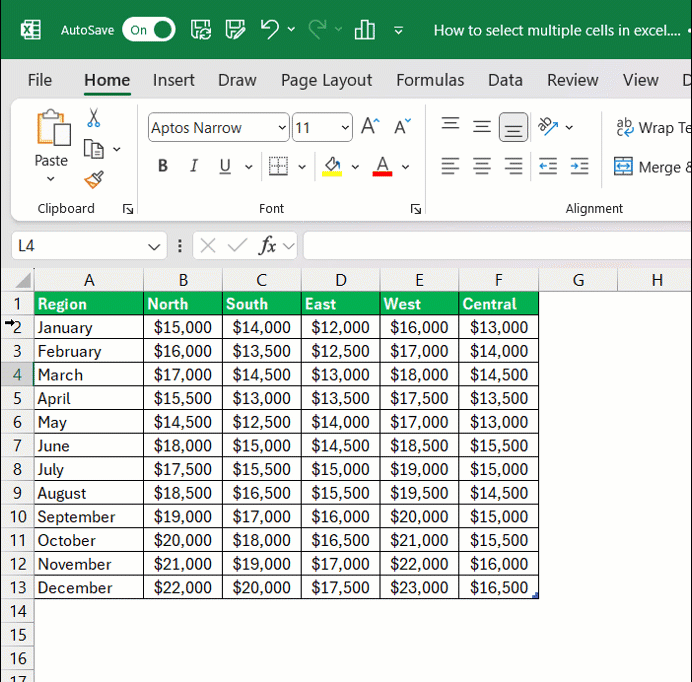
Task: Click the Select All corner triangle
Action: click(23, 280)
